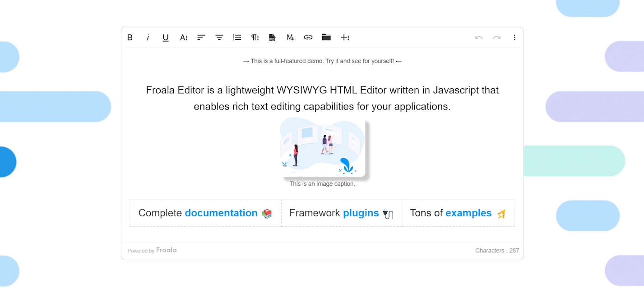Toggle bold formatting
Screen dimensions: 644x293
tap(130, 37)
